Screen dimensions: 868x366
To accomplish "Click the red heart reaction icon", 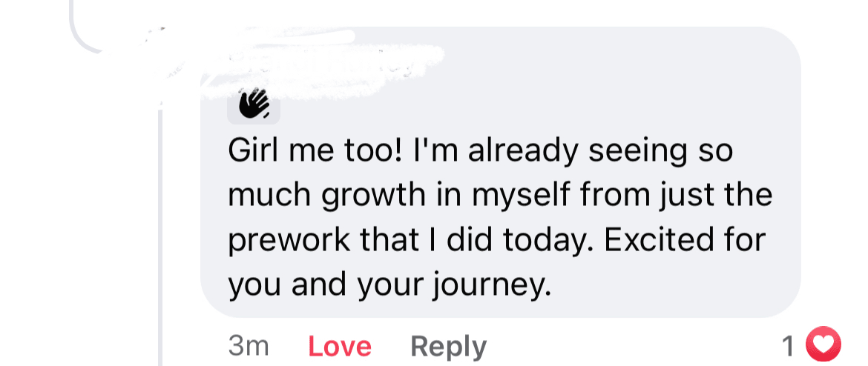I will 823,345.
